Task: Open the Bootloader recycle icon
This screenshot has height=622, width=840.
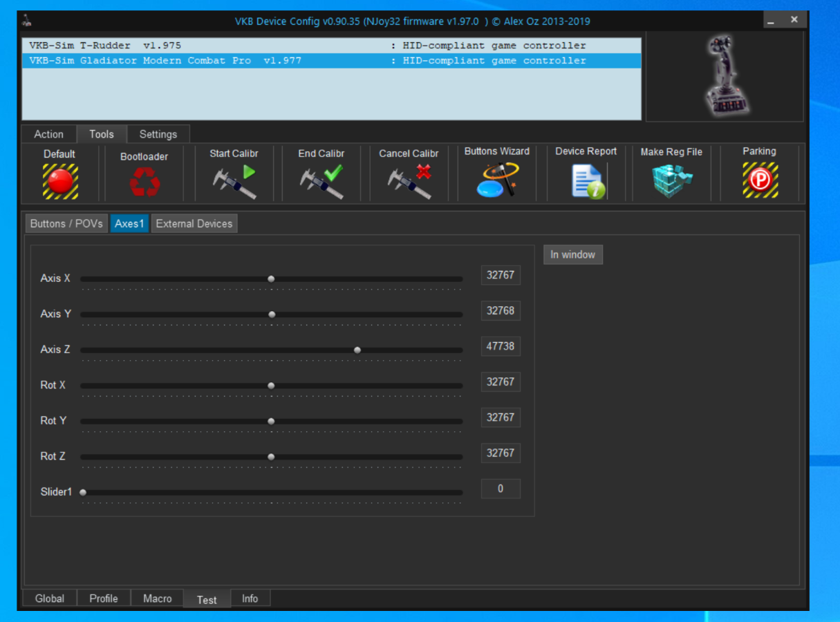Action: [x=144, y=182]
